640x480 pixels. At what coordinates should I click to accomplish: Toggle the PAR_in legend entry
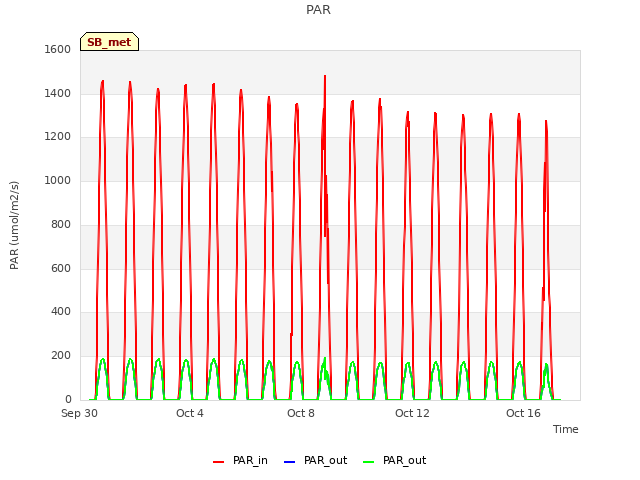tap(240, 460)
